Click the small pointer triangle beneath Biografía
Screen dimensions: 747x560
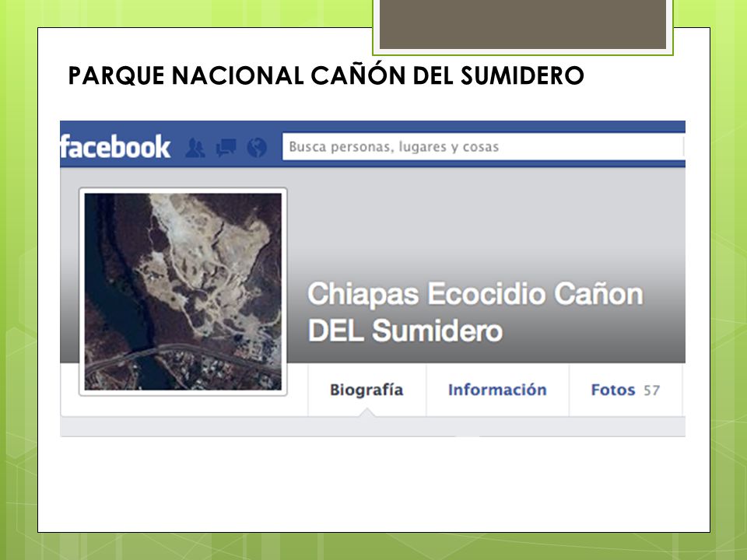click(366, 412)
